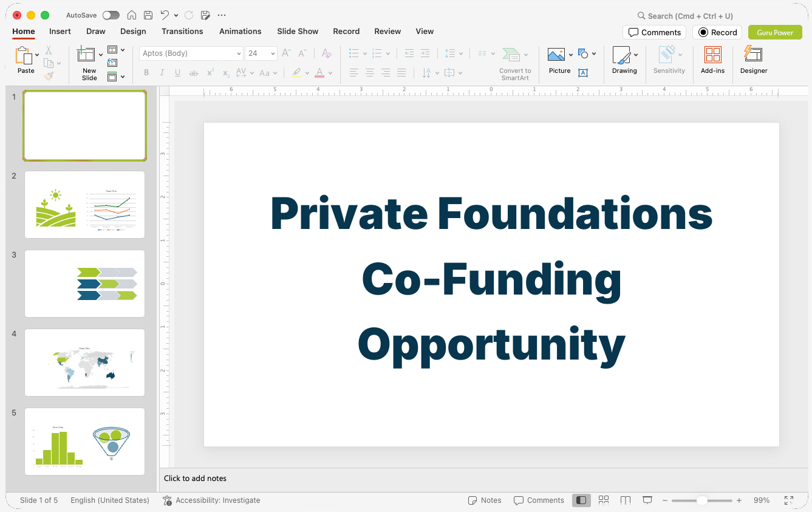
Task: Switch to Slide Sorter view in status bar
Action: click(x=604, y=500)
